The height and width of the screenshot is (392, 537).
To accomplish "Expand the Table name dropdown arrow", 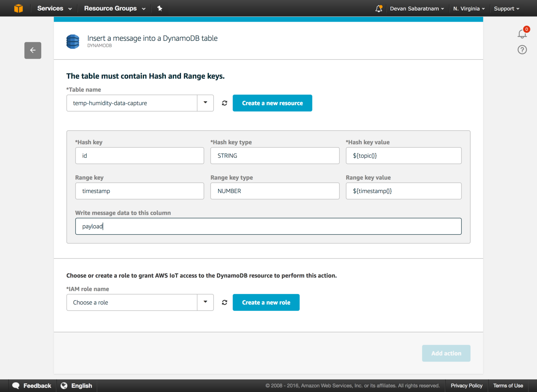I will (x=205, y=103).
